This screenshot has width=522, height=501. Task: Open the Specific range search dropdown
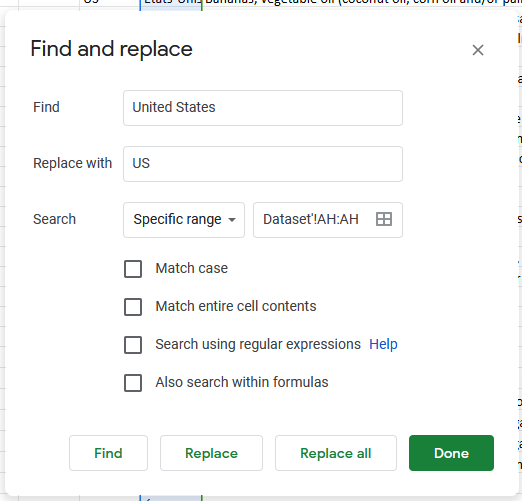184,220
